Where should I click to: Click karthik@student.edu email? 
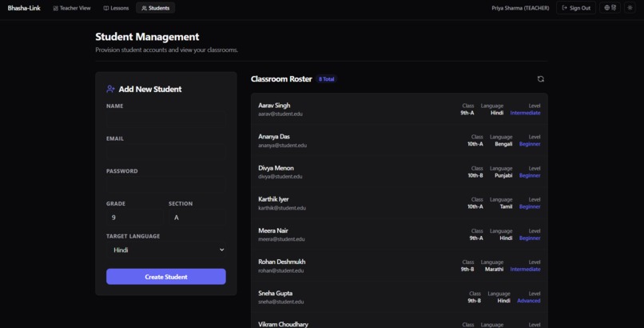click(282, 208)
